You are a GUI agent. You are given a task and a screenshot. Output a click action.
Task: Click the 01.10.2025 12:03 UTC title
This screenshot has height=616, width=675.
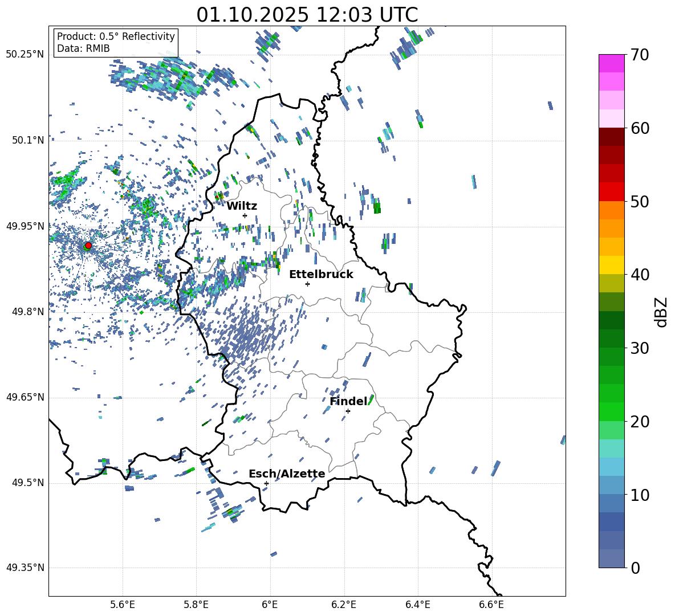pos(307,15)
